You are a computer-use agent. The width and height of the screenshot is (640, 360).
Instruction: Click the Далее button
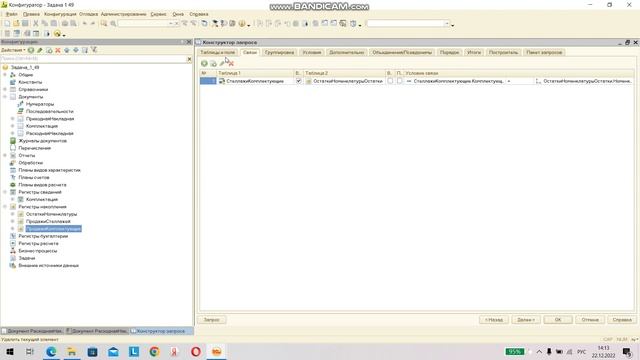526,320
